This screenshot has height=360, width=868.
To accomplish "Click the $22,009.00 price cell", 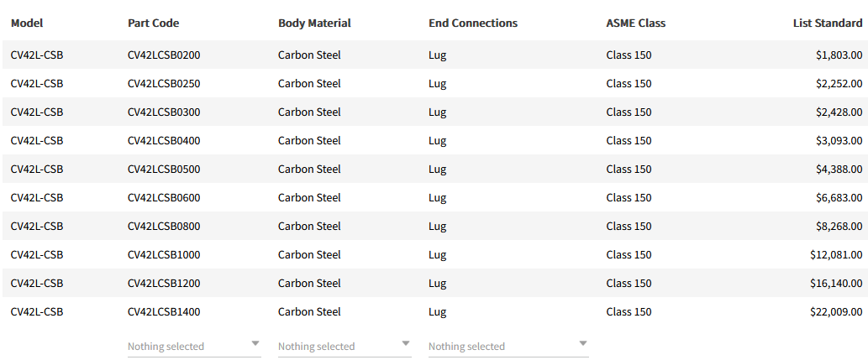I will pyautogui.click(x=836, y=312).
